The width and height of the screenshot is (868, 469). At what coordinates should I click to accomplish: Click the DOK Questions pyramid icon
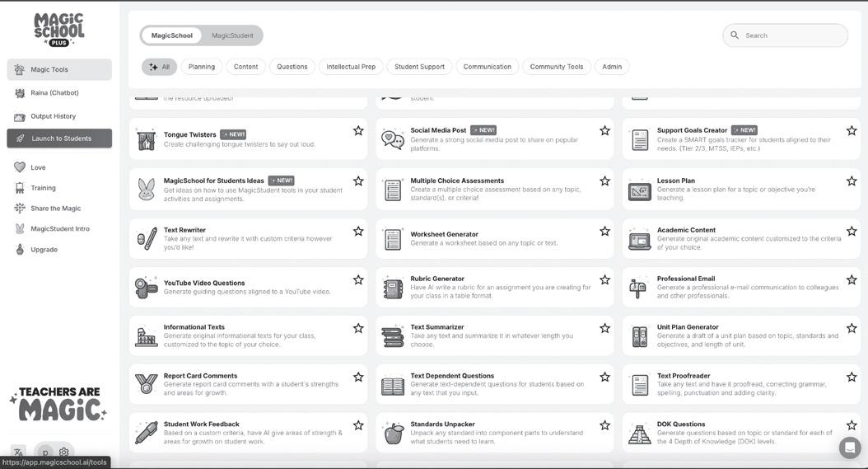(x=639, y=434)
